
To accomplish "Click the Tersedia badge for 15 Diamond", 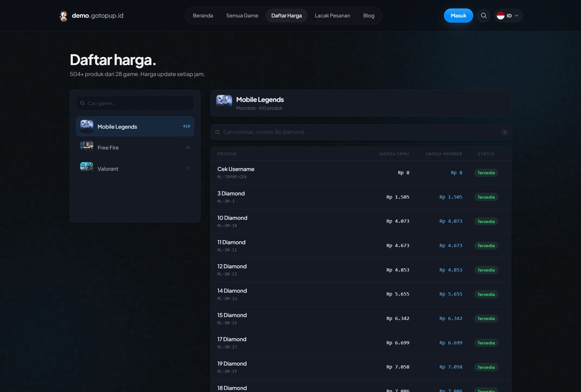I will pyautogui.click(x=486, y=319).
